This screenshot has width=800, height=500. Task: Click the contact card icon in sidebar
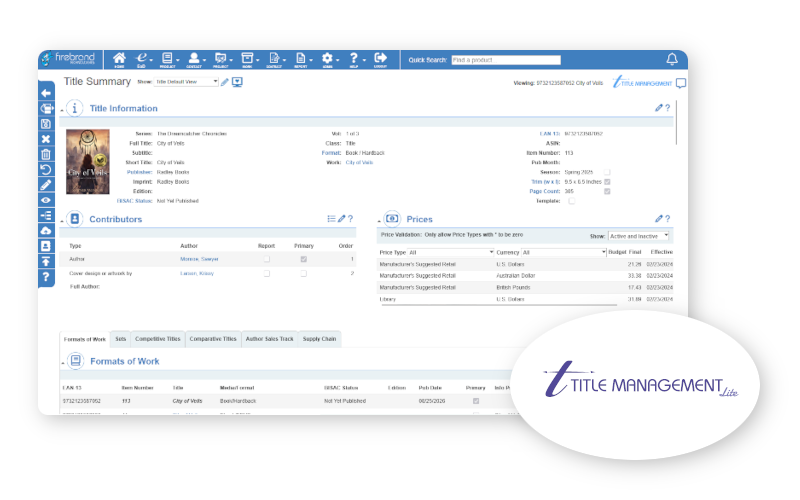[46, 246]
